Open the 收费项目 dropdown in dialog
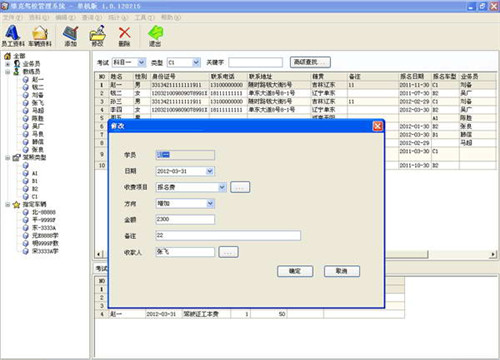500x360 pixels. click(x=222, y=187)
